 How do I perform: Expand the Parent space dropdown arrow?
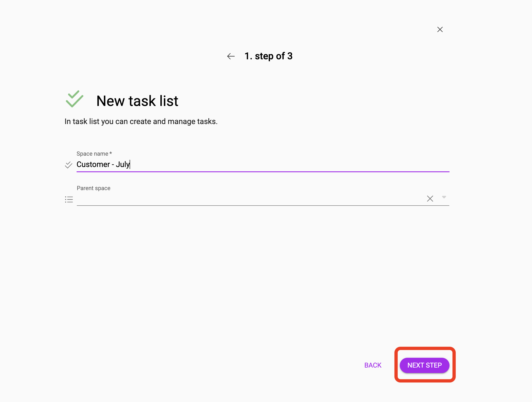point(444,197)
